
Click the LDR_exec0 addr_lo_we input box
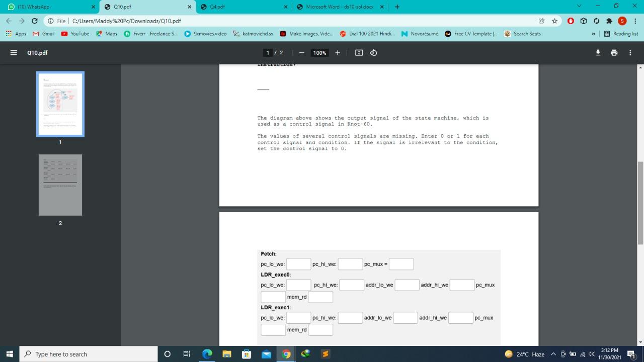point(407,285)
